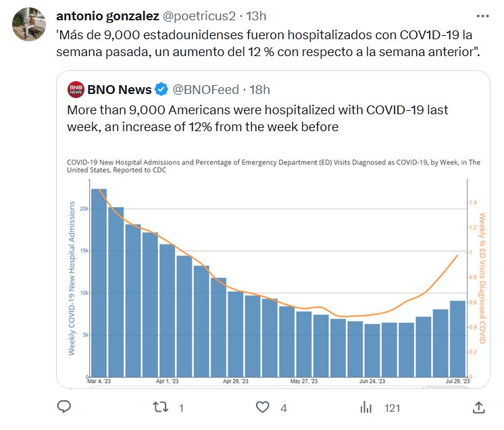The image size is (504, 430).
Task: Open the COVID-19 hospital admissions chart image
Action: point(273,270)
